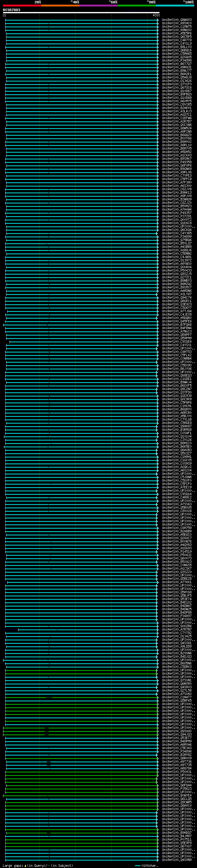Select the UniRef100_C5JDN8 label

177,477
